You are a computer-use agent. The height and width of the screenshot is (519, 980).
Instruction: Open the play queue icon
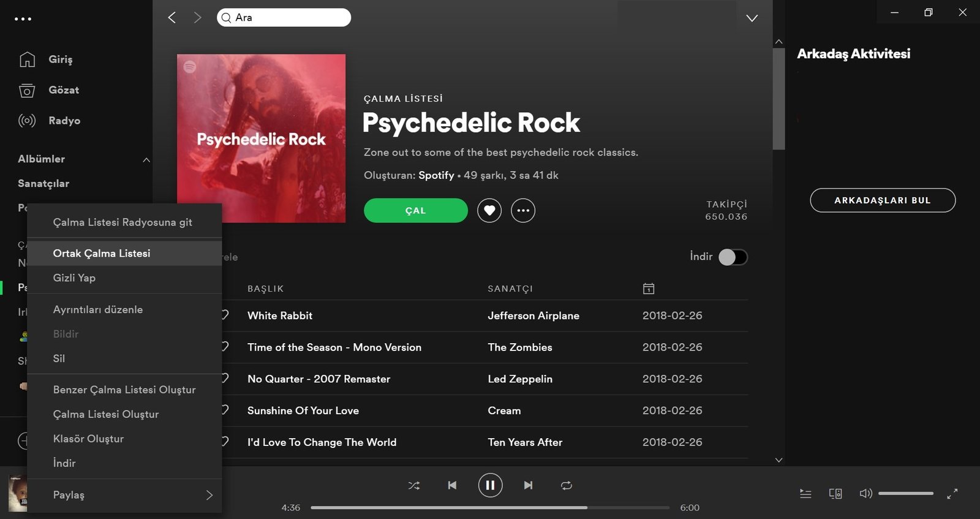click(805, 493)
